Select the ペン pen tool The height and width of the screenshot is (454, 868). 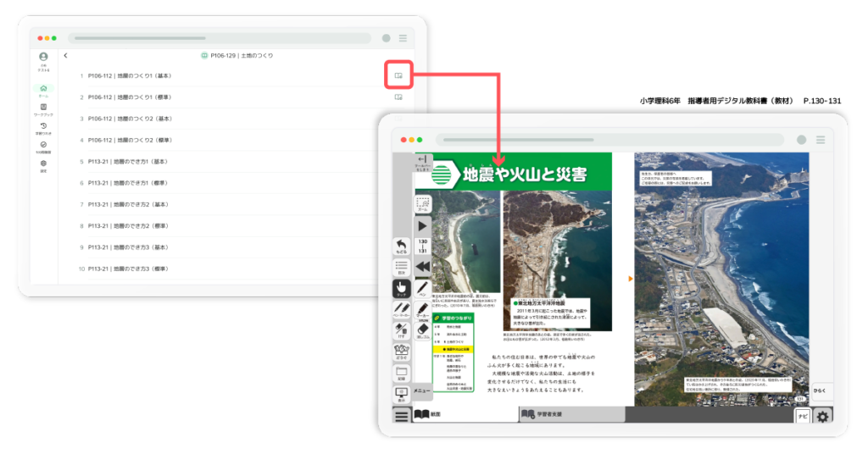tap(422, 289)
